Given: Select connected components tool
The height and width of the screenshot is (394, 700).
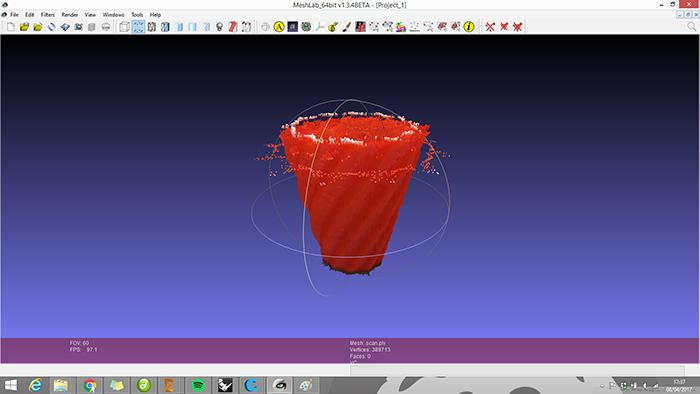Looking at the screenshot, I should [442, 27].
